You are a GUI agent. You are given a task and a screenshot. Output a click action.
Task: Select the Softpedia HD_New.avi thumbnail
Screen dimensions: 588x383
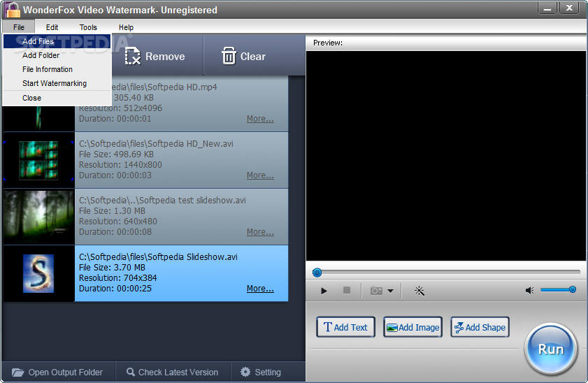point(38,160)
